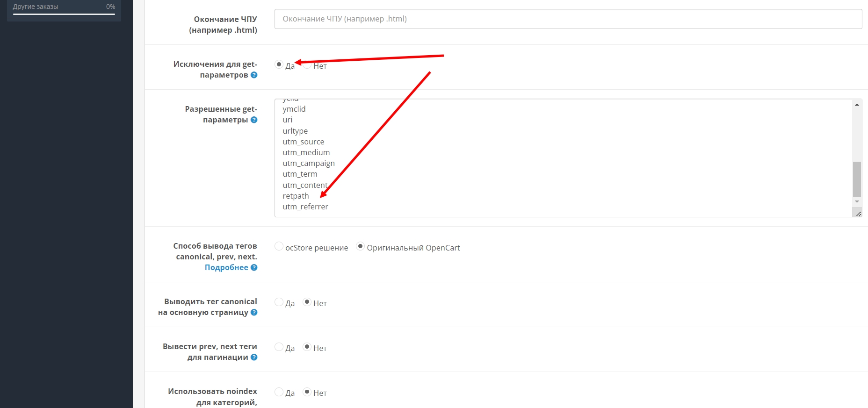Click help icon next to Разрешенные get-параметры
The width and height of the screenshot is (868, 408).
click(254, 120)
